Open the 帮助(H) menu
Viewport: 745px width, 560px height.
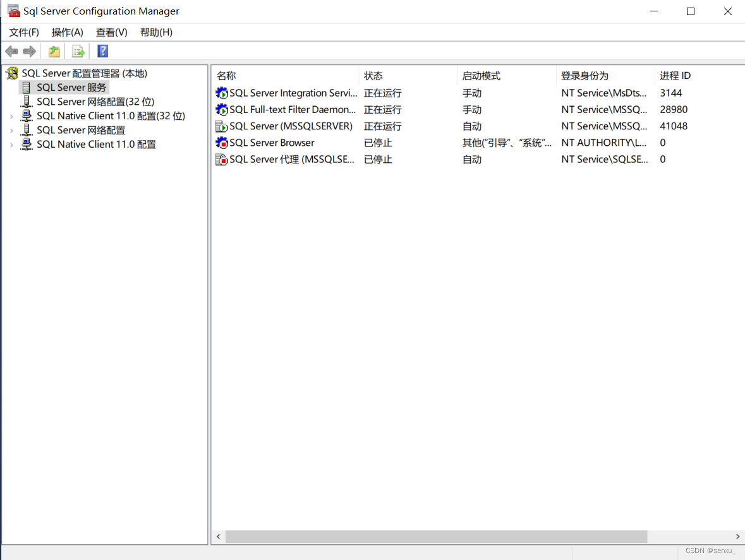156,32
